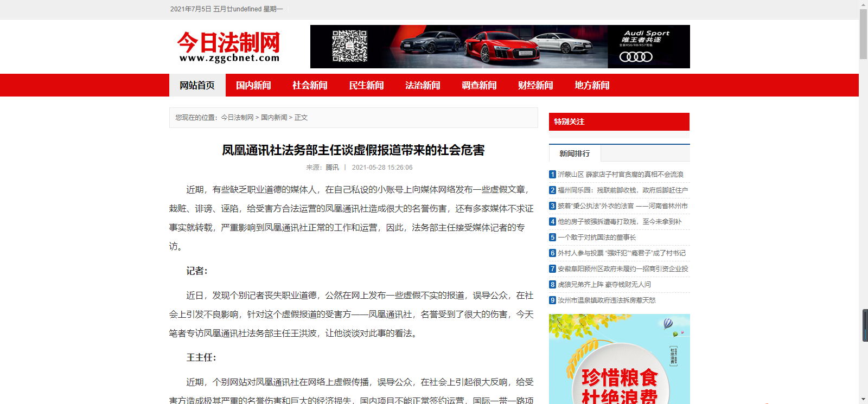The height and width of the screenshot is (404, 868).
Task: Open the 法治新闻 navigation tab
Action: point(423,85)
